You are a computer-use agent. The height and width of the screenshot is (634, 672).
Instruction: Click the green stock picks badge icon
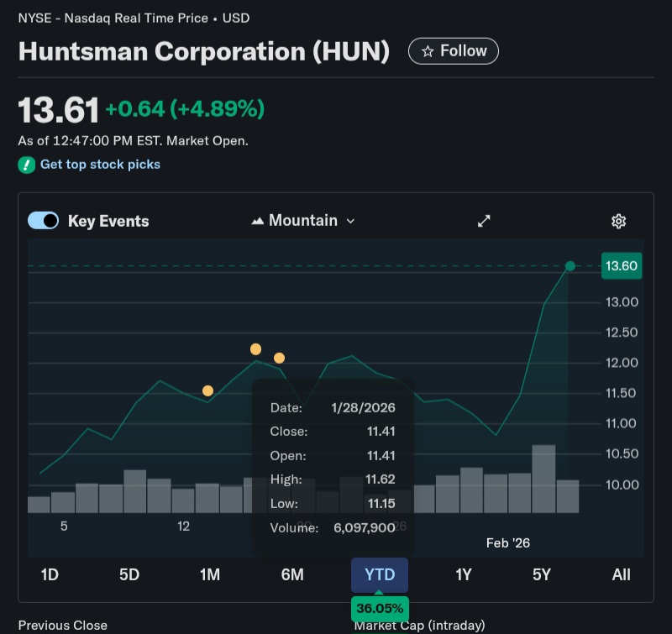pos(27,165)
